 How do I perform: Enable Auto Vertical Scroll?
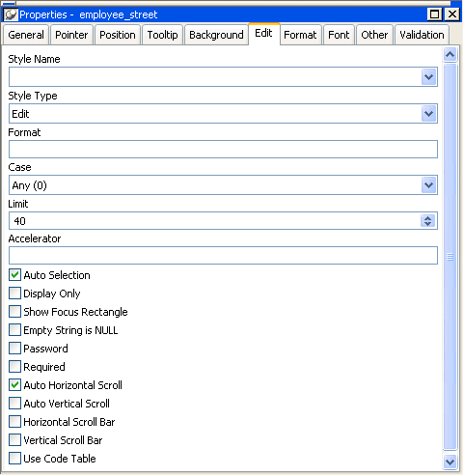coord(14,404)
